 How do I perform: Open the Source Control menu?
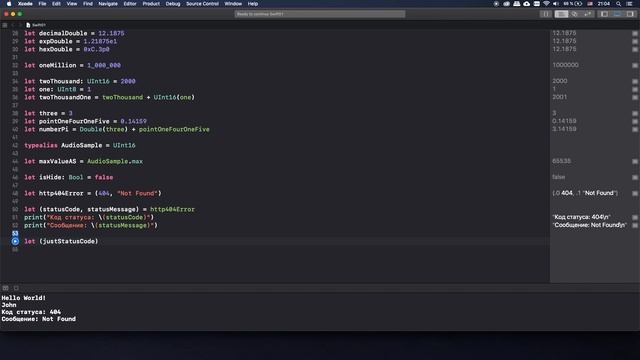[202, 4]
